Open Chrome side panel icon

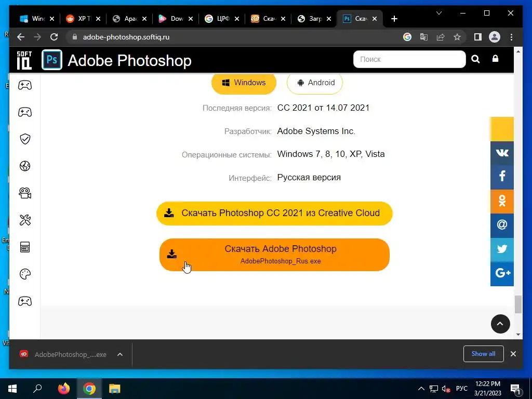tap(478, 37)
